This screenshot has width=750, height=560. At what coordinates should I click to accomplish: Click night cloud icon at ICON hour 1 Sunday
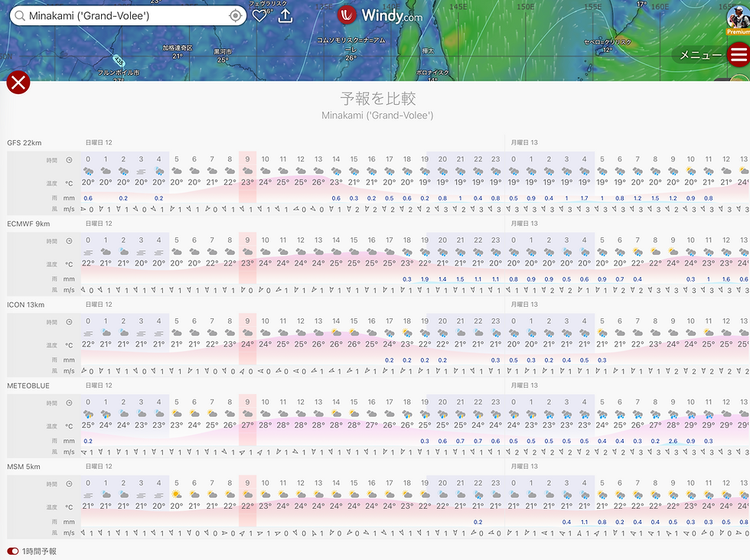coord(106,333)
